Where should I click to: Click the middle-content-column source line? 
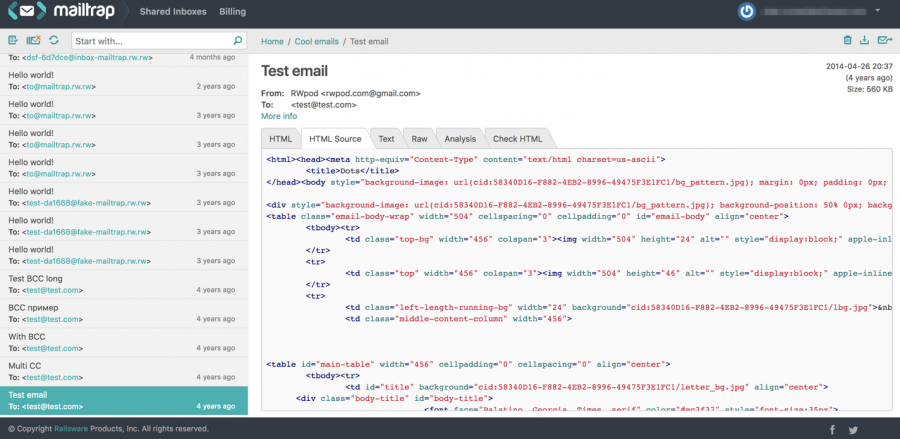[458, 318]
